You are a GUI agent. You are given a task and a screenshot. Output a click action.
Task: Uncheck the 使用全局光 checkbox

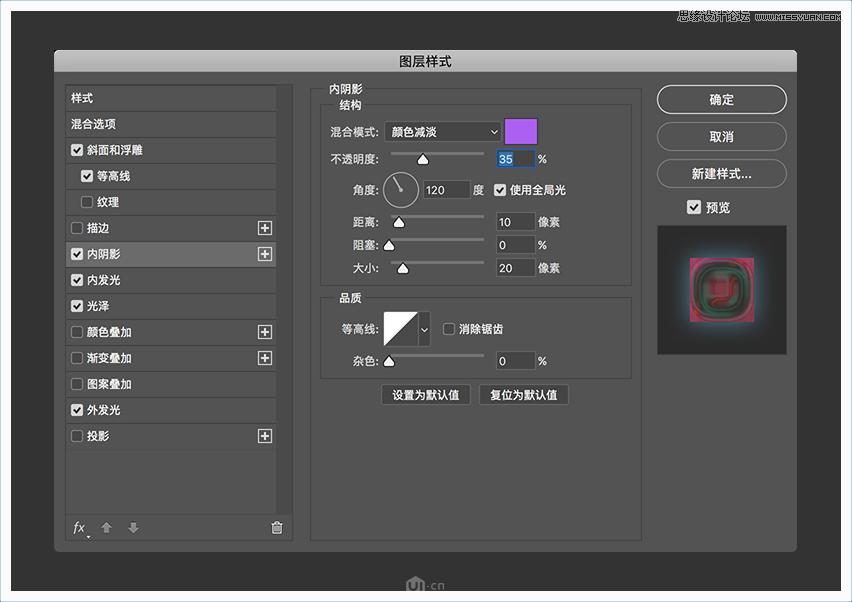(499, 191)
